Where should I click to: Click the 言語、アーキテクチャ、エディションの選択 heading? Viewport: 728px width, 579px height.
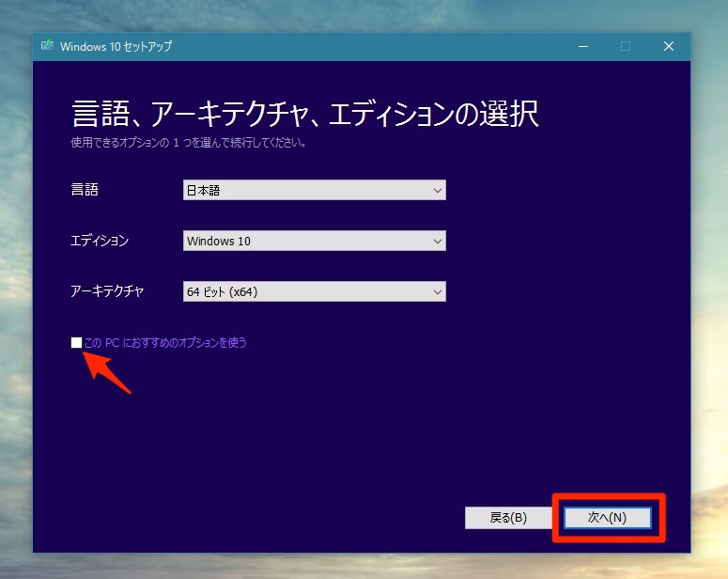point(305,114)
